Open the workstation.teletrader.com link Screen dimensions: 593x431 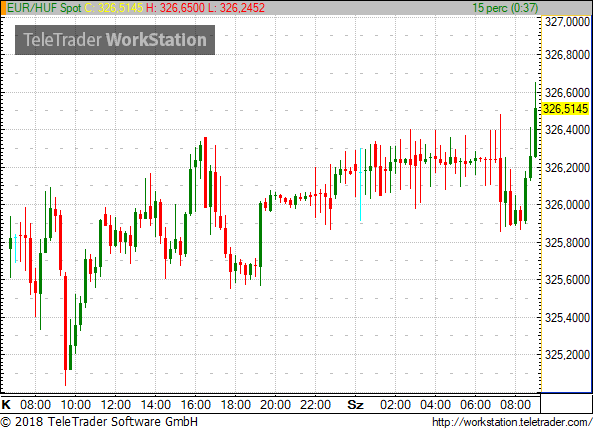(x=512, y=422)
